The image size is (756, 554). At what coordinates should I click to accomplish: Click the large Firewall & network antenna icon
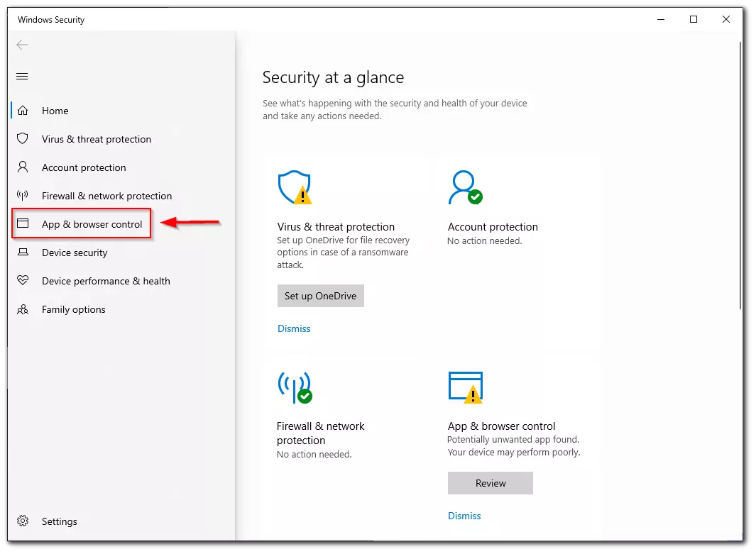coord(295,387)
